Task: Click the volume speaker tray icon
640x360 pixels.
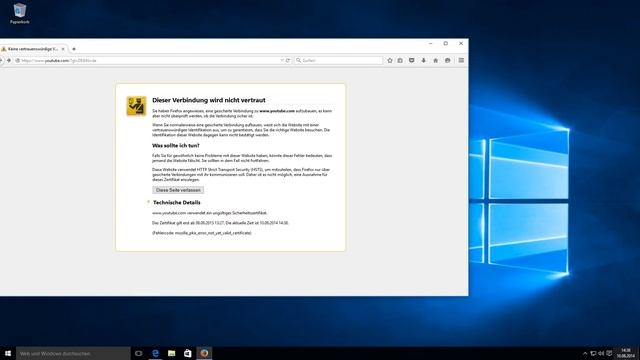Action: tap(601, 353)
